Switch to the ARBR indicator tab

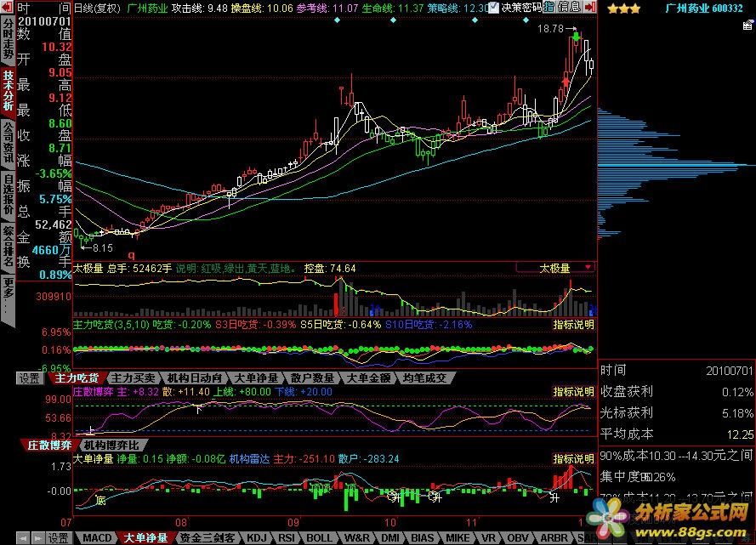pos(554,537)
